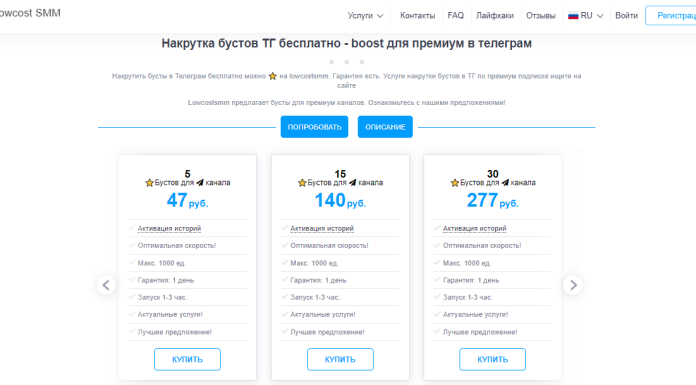The width and height of the screenshot is (696, 385).
Task: Click Гарантия: 1 день in the 47 руб. card
Action: pos(166,280)
